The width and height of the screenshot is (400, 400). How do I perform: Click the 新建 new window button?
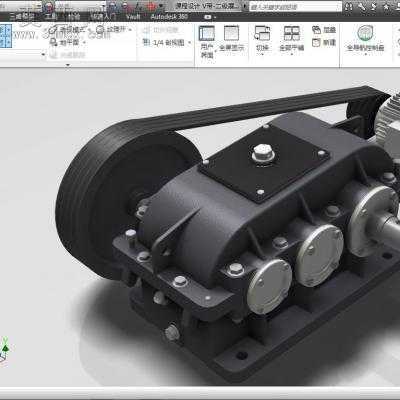324,43
